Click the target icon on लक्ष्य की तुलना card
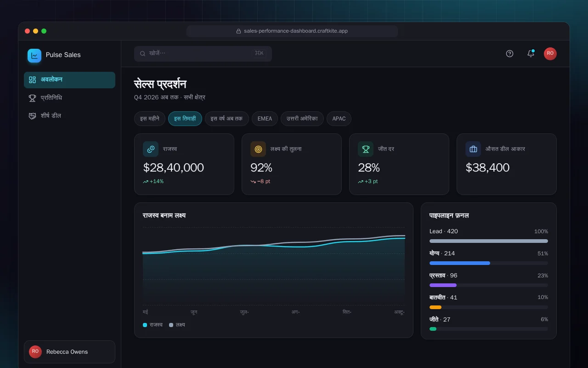The image size is (588, 368). coord(258,149)
